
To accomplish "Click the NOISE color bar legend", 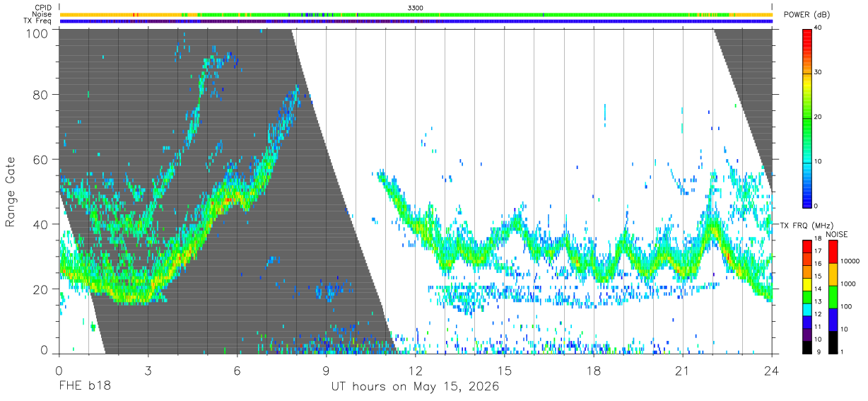I will pyautogui.click(x=833, y=296).
